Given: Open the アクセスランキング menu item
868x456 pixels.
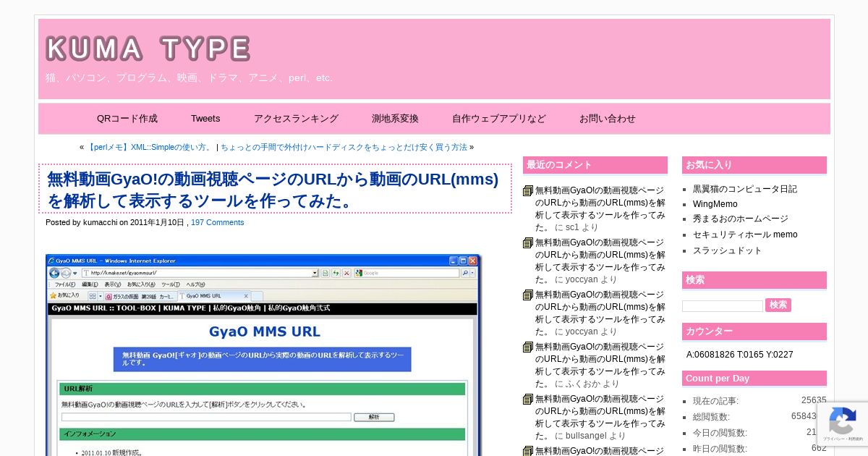Looking at the screenshot, I should 296,119.
